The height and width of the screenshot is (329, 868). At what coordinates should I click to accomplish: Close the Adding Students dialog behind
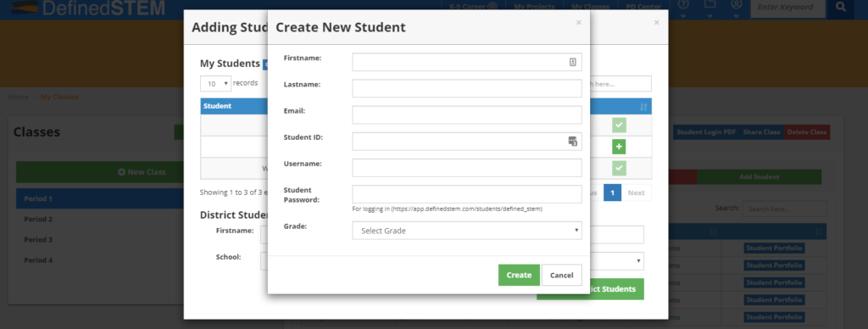(657, 23)
